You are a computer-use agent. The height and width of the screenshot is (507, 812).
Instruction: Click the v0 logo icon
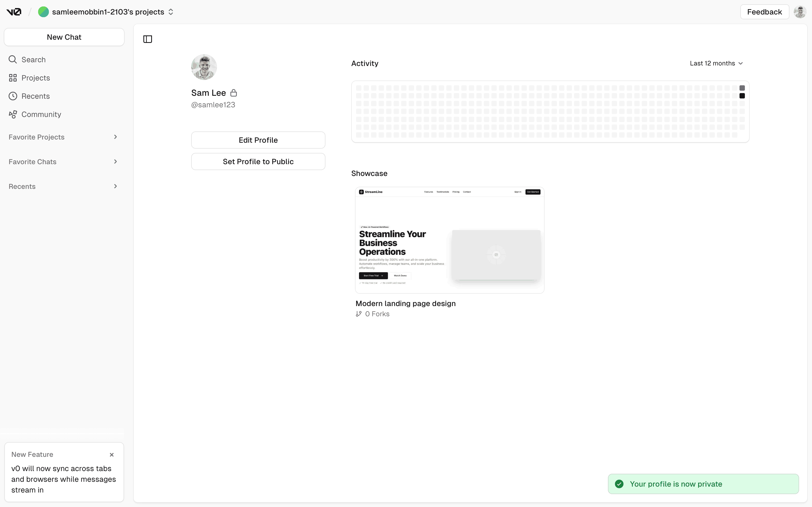pyautogui.click(x=14, y=12)
